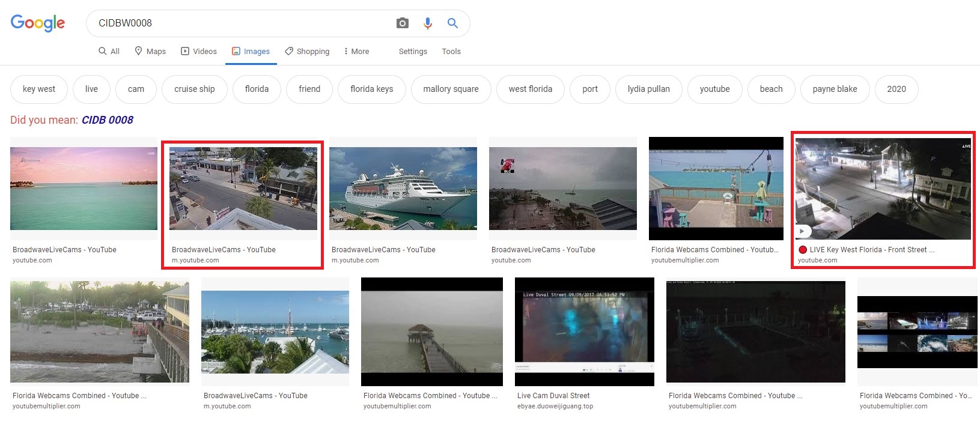Open the multi-camera grid thumbnail
Viewport: 980px width, 421px height.
point(918,332)
